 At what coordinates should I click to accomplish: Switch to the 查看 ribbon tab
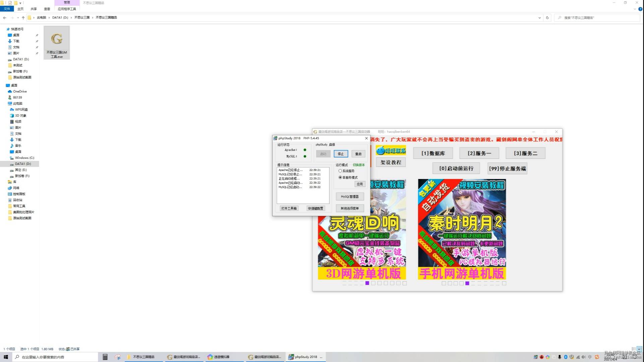pos(47,9)
